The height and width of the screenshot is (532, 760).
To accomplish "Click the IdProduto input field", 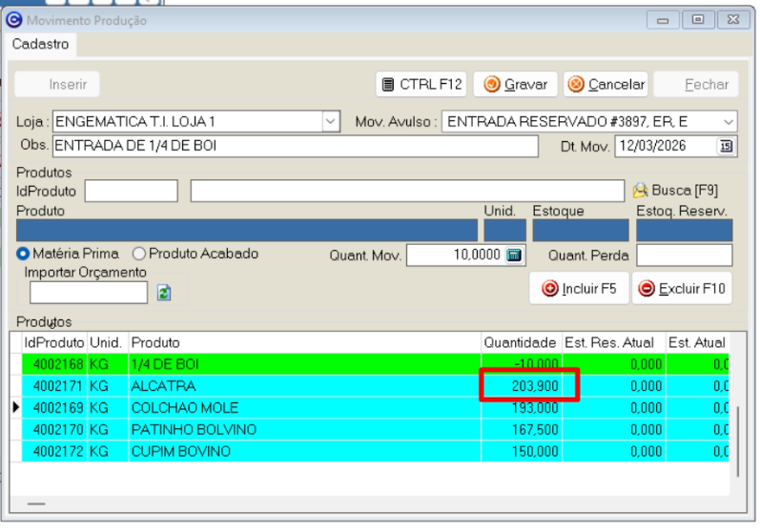I will pos(131,191).
